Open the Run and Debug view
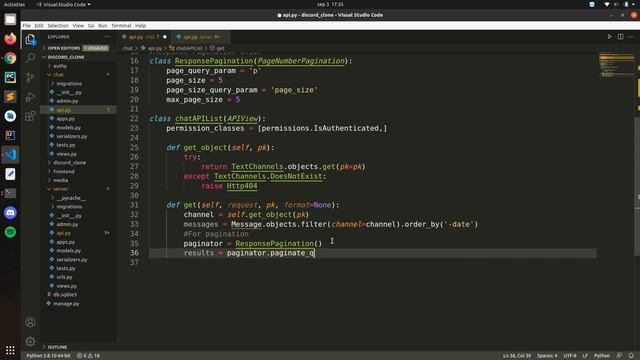The image size is (640, 360). click(x=30, y=97)
